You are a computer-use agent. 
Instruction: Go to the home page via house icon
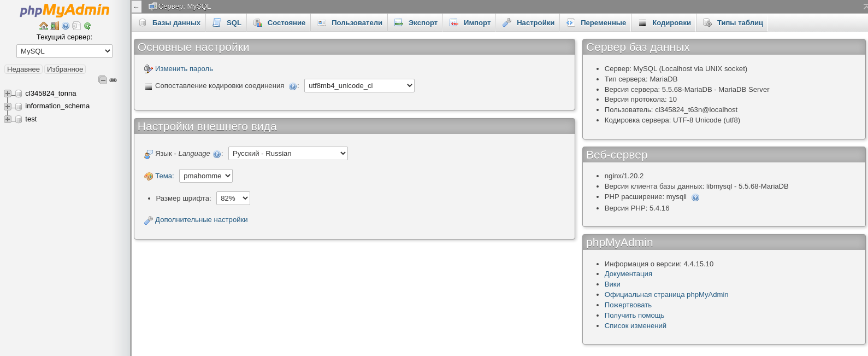(x=44, y=26)
